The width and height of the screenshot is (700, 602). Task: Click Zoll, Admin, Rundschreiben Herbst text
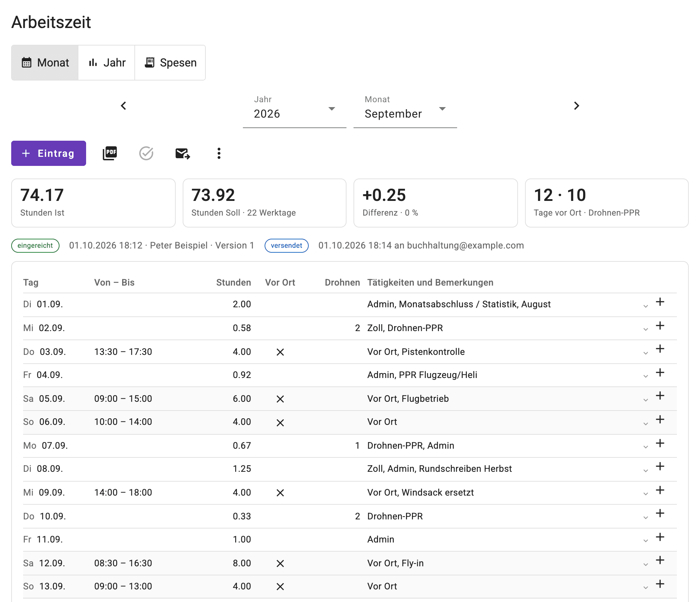(x=439, y=469)
